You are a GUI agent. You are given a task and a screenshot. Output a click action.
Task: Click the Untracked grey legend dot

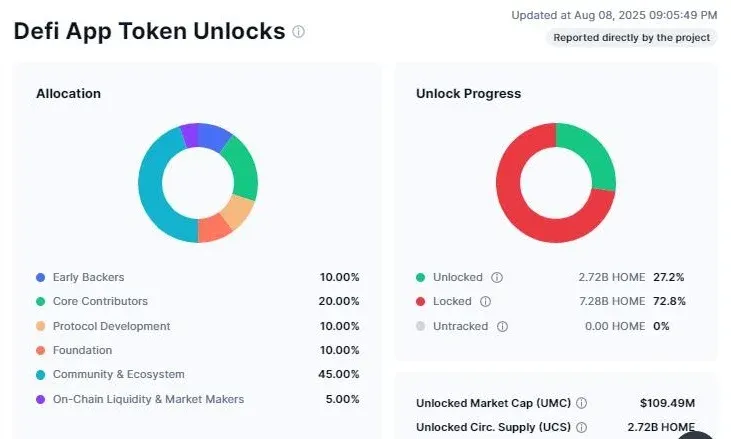(x=421, y=326)
